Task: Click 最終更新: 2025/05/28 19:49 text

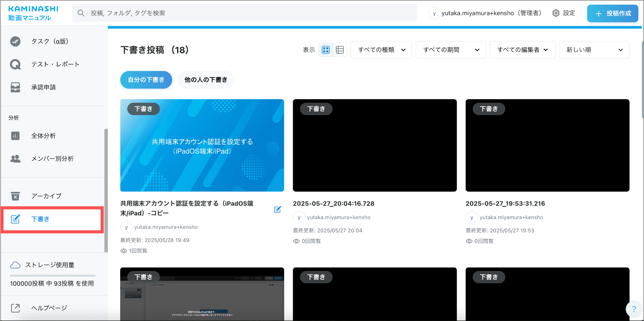Action: (x=155, y=240)
